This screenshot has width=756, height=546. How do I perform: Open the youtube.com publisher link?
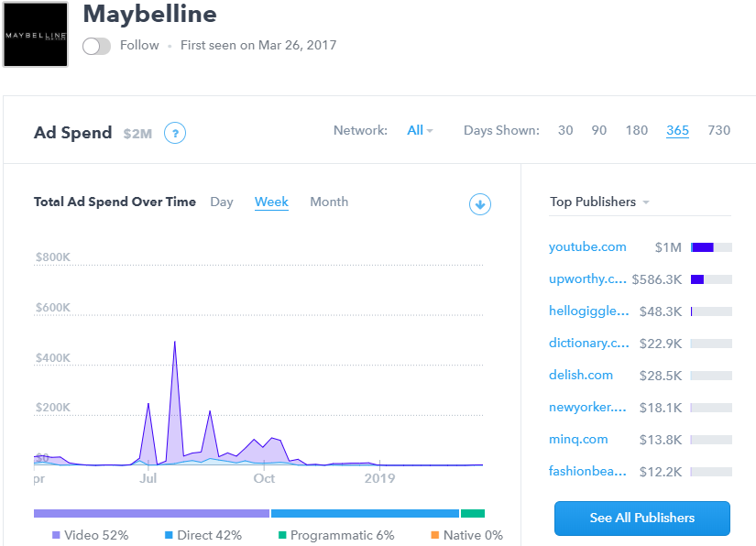point(587,246)
